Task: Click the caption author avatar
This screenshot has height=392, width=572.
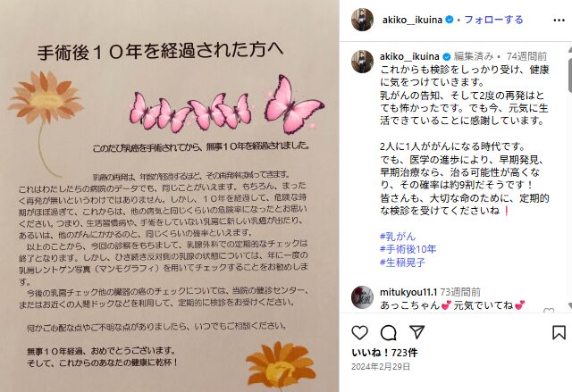Action: [362, 62]
